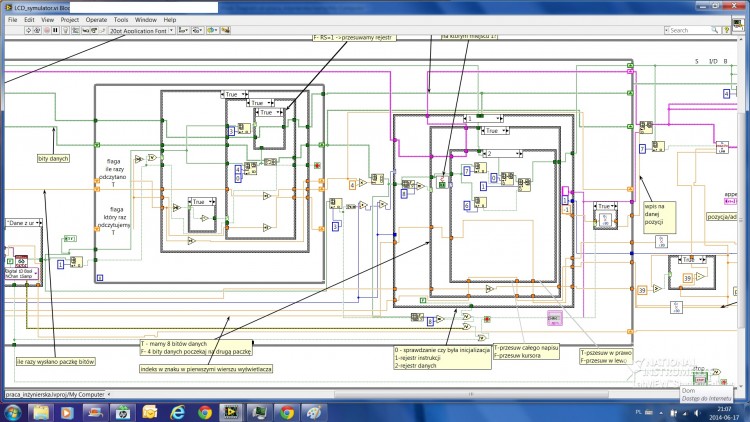
Task: Select the numeric constant 6 inside case 2
Action: coord(467,205)
